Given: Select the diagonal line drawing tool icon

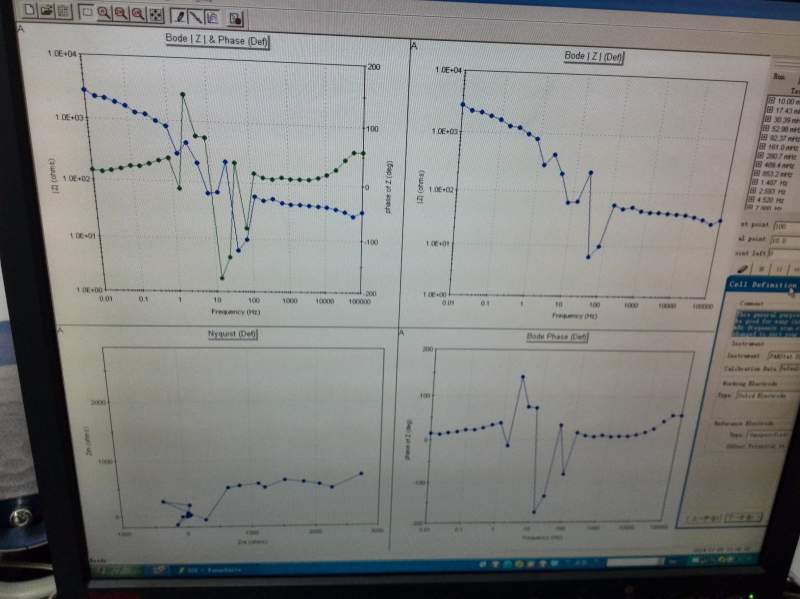Looking at the screenshot, I should tap(195, 17).
